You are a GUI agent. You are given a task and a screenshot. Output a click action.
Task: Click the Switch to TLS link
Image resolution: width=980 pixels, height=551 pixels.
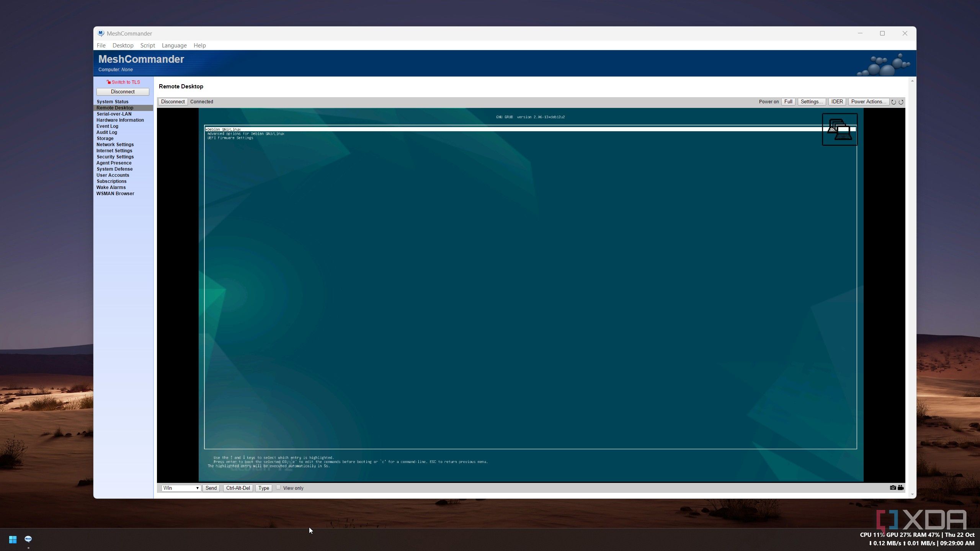(126, 82)
